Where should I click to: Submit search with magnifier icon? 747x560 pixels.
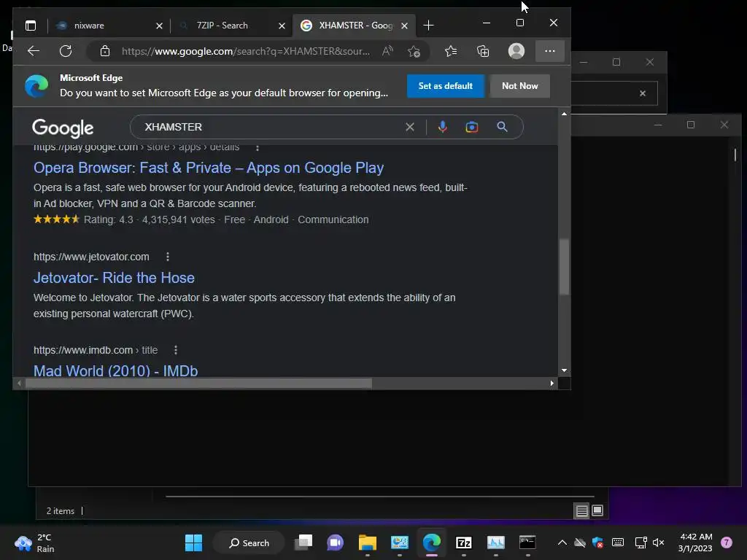coord(502,127)
